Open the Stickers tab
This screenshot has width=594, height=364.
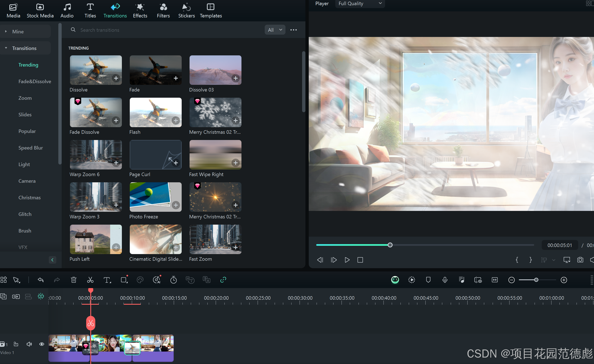click(x=186, y=11)
